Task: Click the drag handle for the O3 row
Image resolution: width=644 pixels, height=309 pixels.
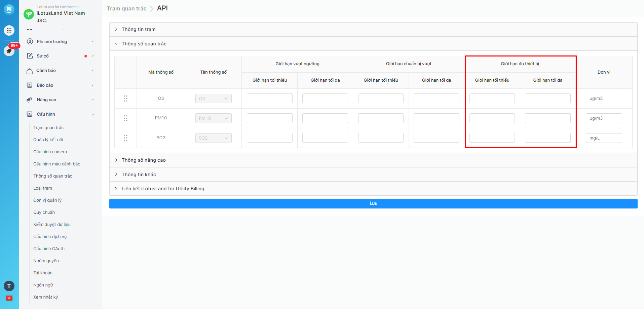Action: (125, 99)
